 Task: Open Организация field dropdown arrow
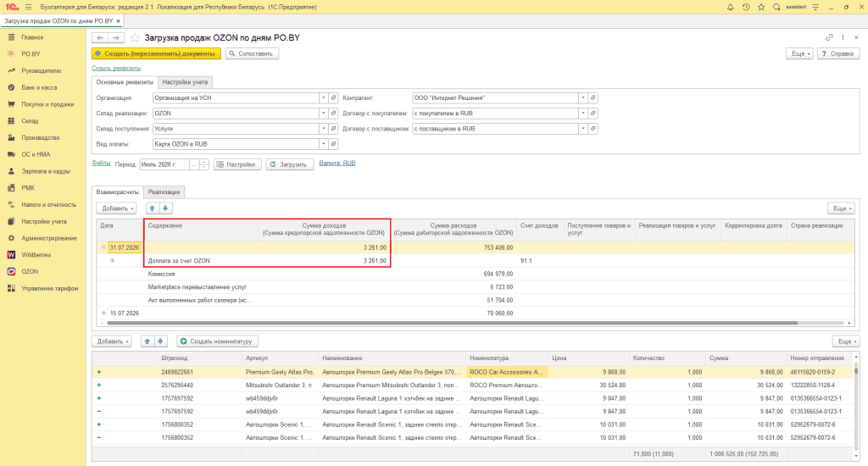coord(323,98)
